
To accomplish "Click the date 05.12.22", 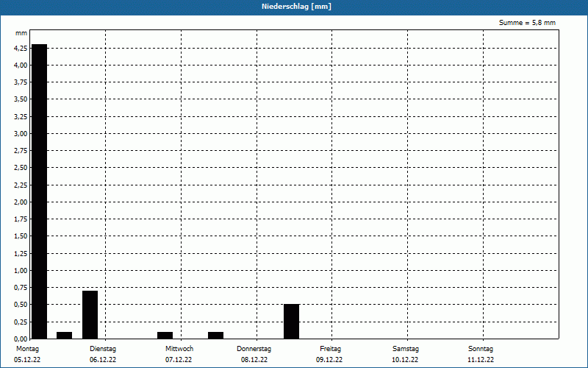I will click(x=27, y=360).
